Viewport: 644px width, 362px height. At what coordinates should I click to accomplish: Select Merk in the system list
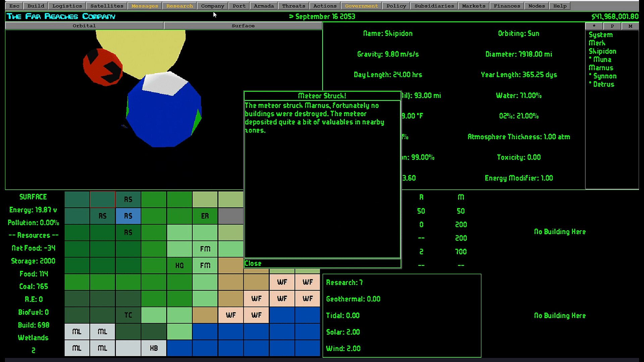tap(597, 43)
